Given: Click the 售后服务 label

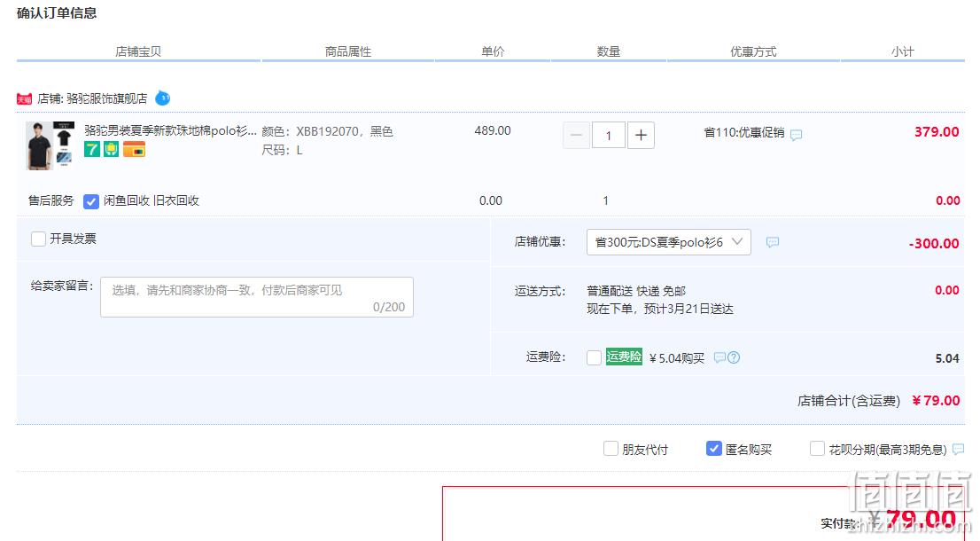Looking at the screenshot, I should point(51,200).
